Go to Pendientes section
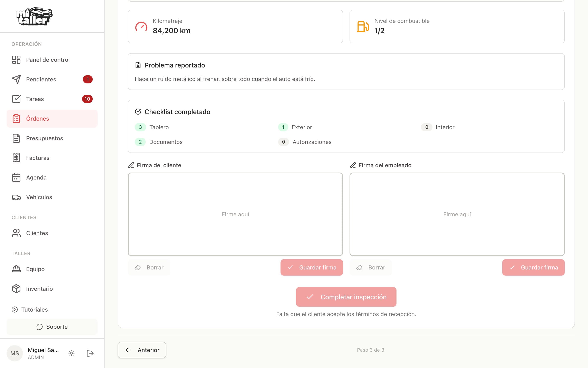 coord(52,79)
